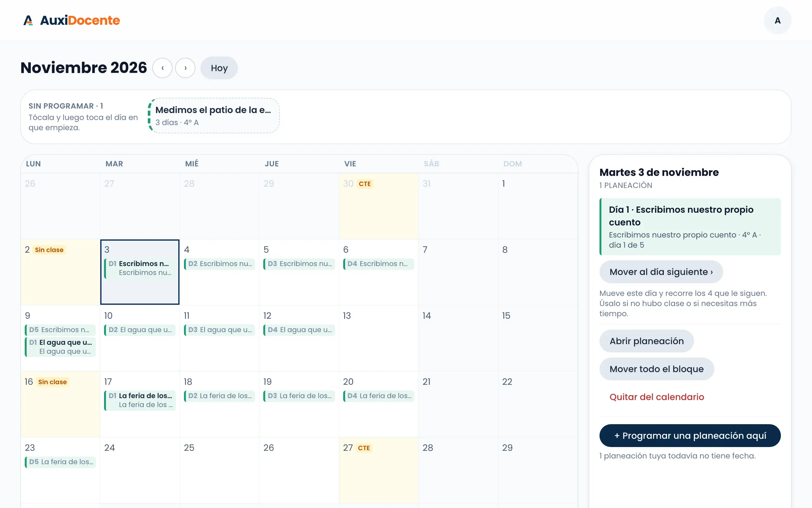Select D3 Escribimos event on day 5
The image size is (812, 508).
pos(299,264)
